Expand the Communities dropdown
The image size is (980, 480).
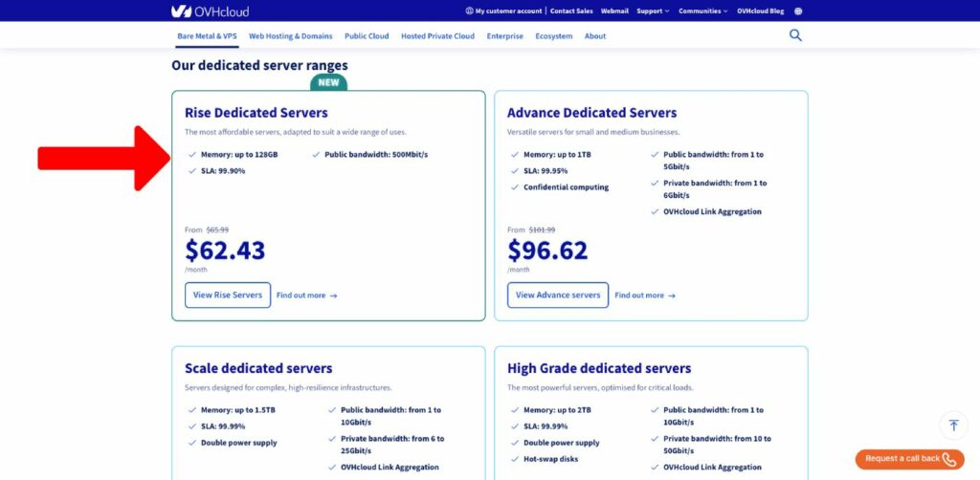click(702, 11)
